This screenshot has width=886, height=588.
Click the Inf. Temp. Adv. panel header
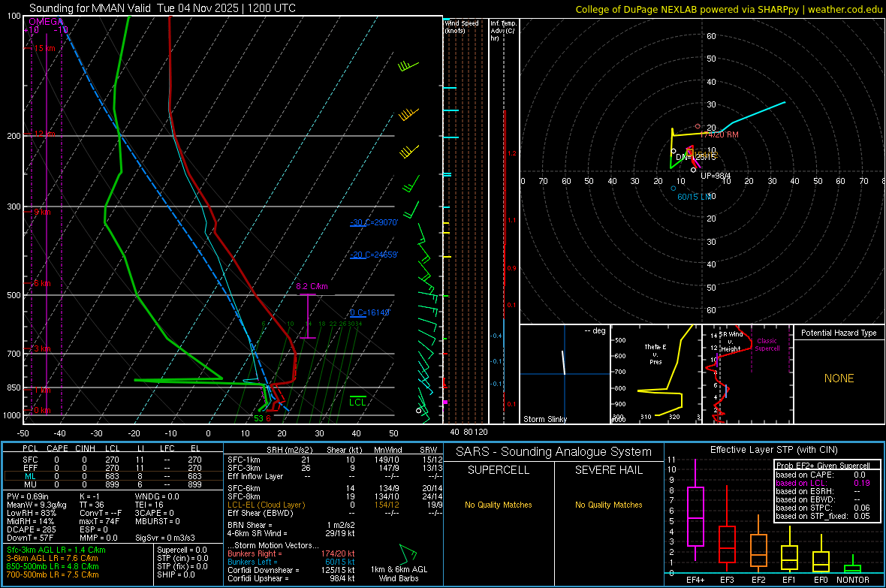[x=503, y=31]
